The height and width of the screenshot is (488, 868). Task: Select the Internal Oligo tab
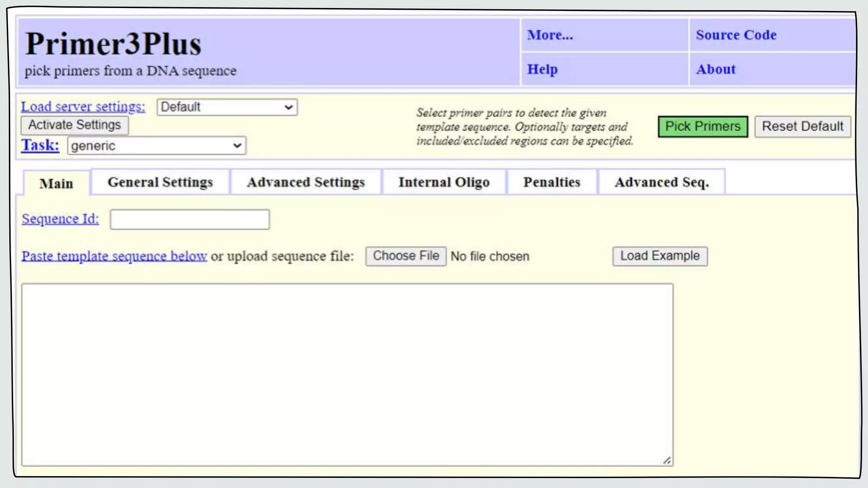coord(444,182)
